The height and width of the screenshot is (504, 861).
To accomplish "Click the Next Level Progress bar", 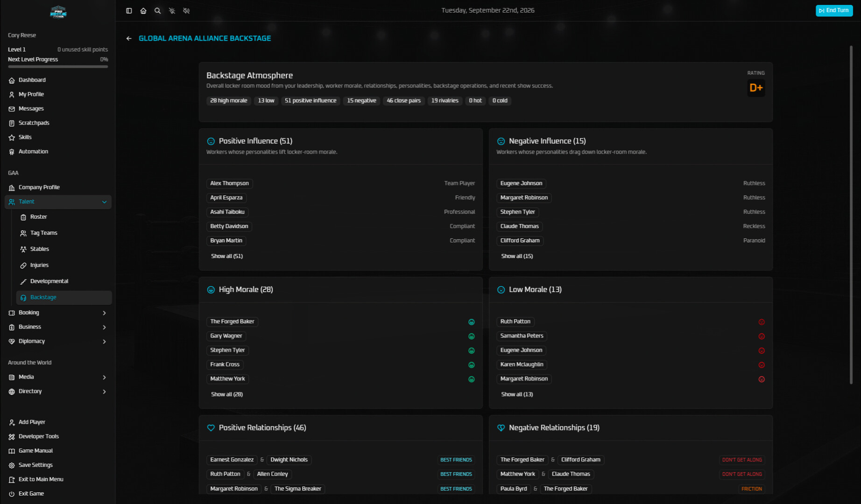I will click(58, 67).
